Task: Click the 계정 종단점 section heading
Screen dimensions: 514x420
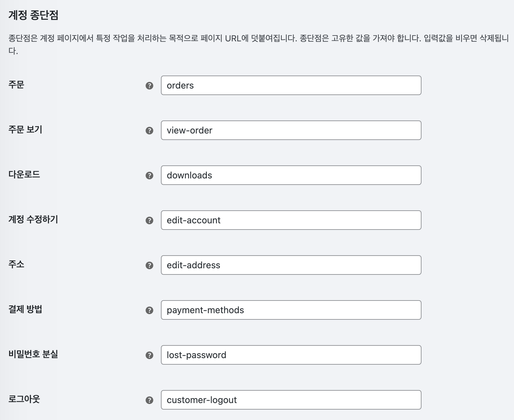Action: (x=33, y=15)
